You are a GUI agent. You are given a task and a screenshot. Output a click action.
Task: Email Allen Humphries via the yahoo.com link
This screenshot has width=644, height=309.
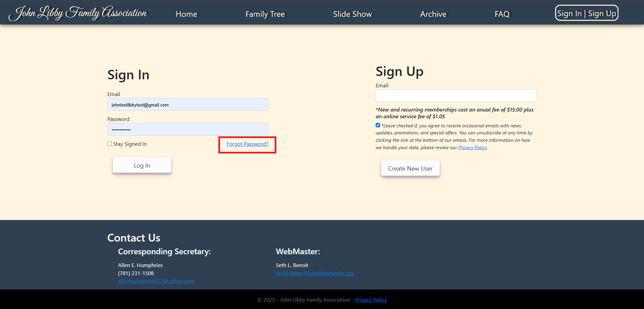[x=156, y=281]
